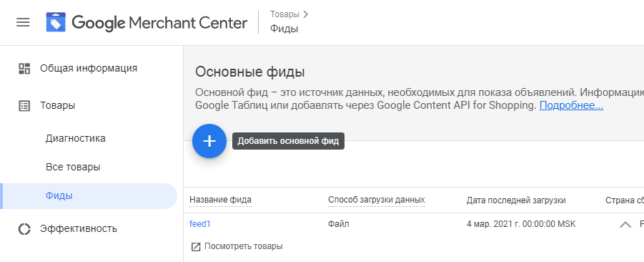Click the breadcrumb chevron arrow after Товары

point(305,14)
